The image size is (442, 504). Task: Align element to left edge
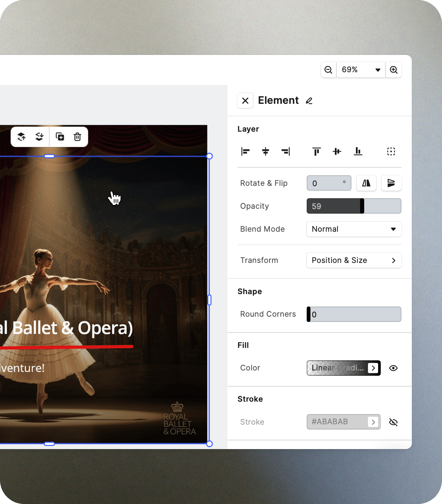[x=245, y=152]
